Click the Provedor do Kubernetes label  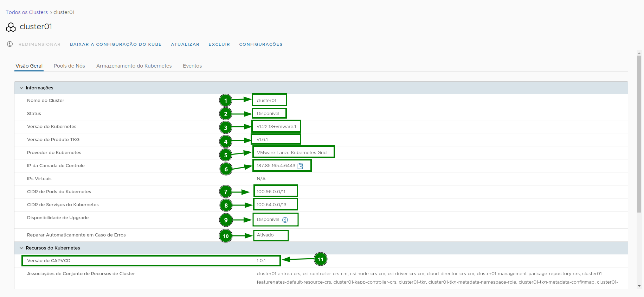click(54, 153)
